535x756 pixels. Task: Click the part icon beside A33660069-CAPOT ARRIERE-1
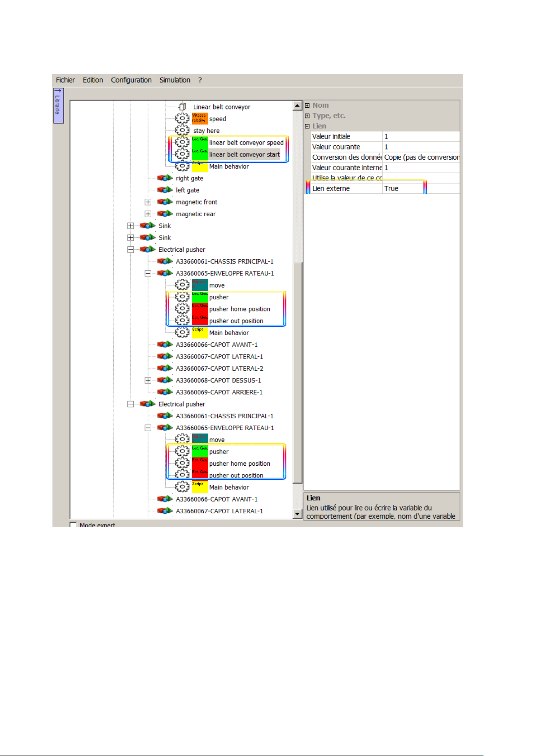165,392
